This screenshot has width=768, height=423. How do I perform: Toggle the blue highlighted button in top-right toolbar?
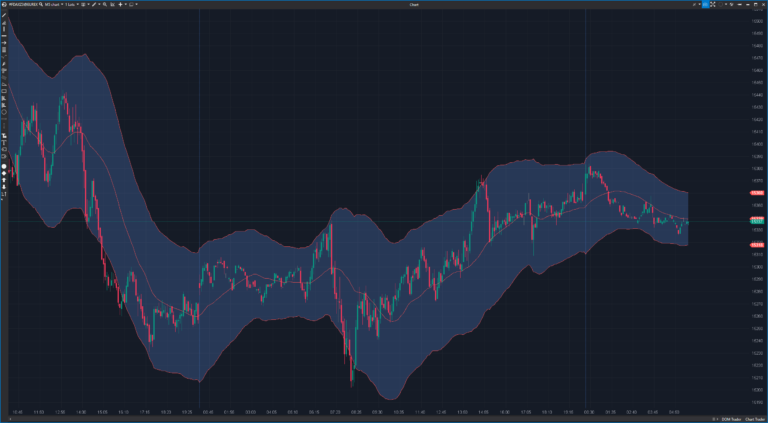click(x=706, y=6)
